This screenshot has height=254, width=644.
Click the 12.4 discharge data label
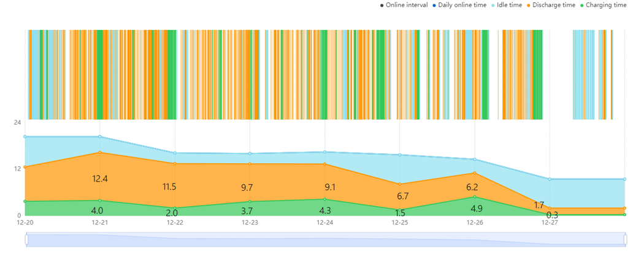tap(100, 179)
